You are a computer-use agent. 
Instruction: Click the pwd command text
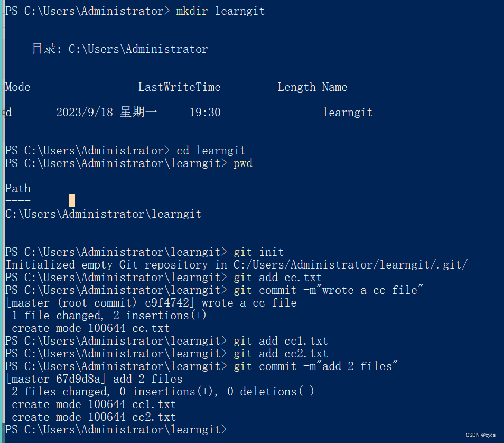coord(243,163)
